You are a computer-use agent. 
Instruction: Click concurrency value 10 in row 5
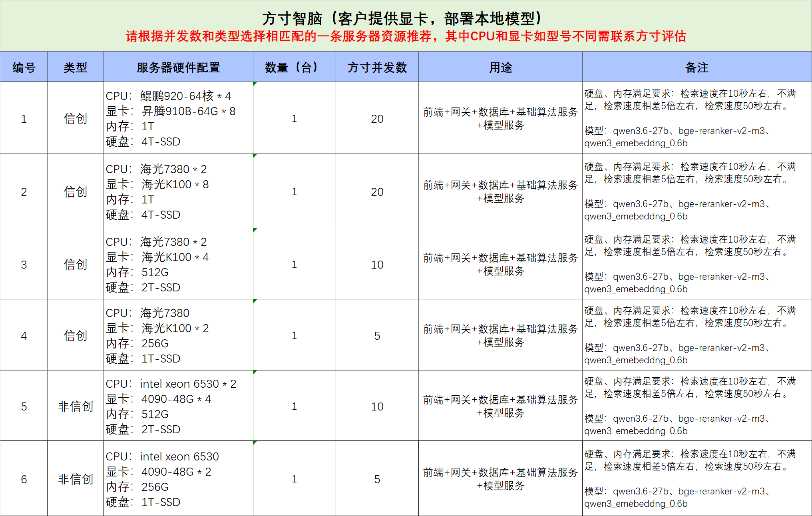(x=377, y=406)
